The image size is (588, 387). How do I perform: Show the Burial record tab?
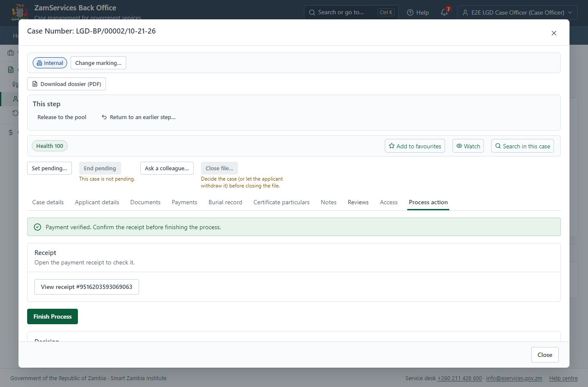tap(225, 203)
